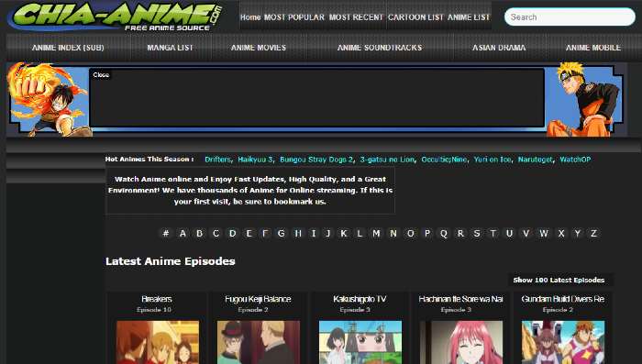Open the Most Popular menu item
This screenshot has width=642, height=364.
[294, 17]
